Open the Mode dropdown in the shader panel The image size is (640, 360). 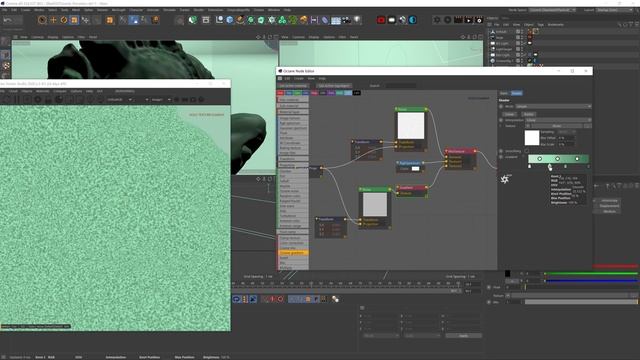pos(553,107)
